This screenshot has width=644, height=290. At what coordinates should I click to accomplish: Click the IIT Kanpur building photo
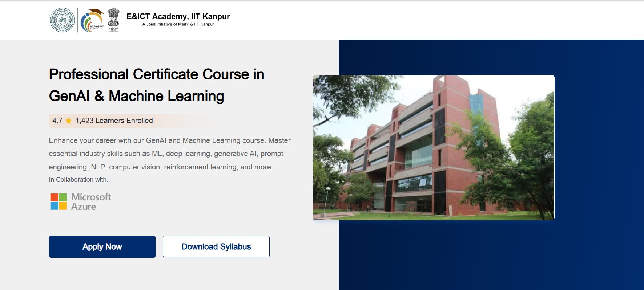[433, 147]
